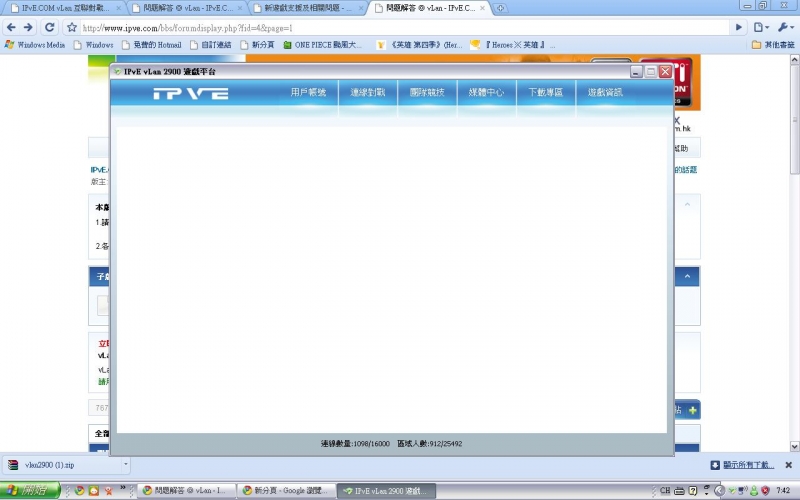Open a new tab with the plus button
This screenshot has width=800, height=500.
tap(501, 8)
